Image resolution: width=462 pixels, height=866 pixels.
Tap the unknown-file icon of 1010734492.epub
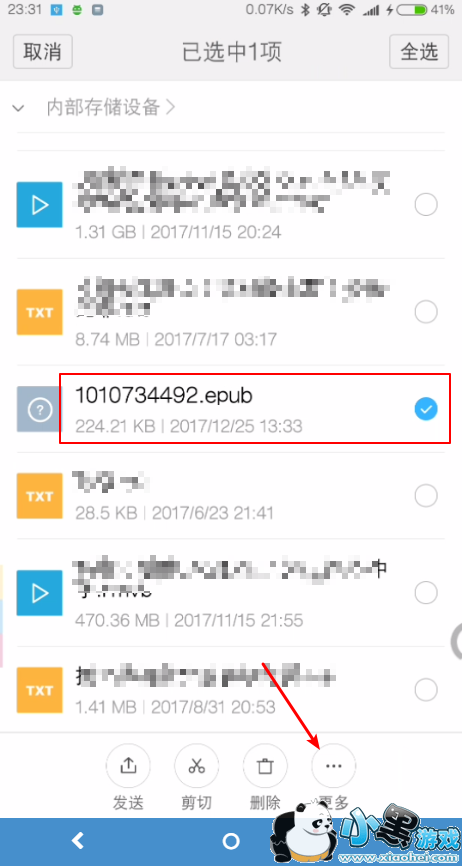tap(39, 409)
